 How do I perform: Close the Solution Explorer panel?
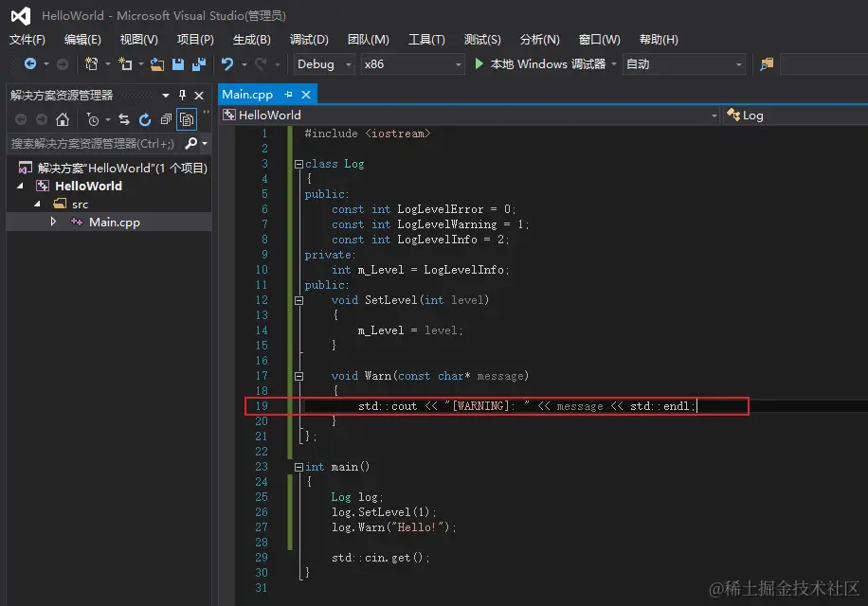coord(199,95)
